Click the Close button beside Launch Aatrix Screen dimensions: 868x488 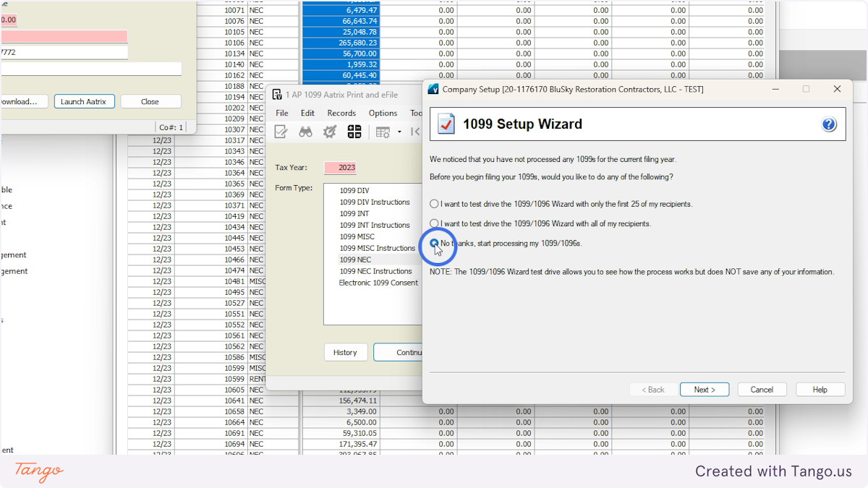(x=150, y=102)
